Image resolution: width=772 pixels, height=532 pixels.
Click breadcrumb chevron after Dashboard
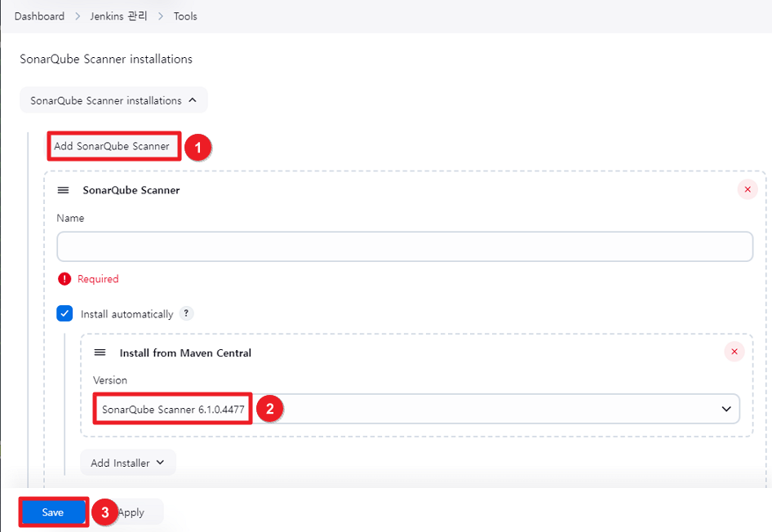pyautogui.click(x=78, y=16)
